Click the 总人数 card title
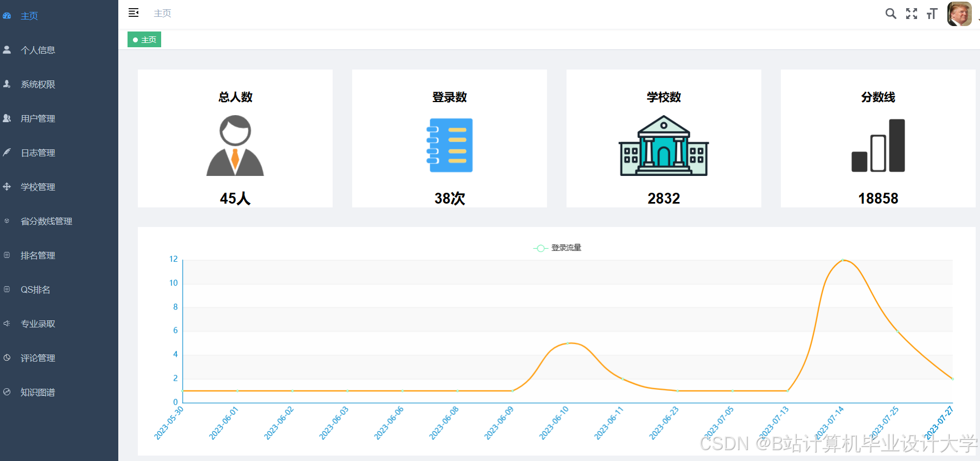The width and height of the screenshot is (980, 461). [235, 97]
